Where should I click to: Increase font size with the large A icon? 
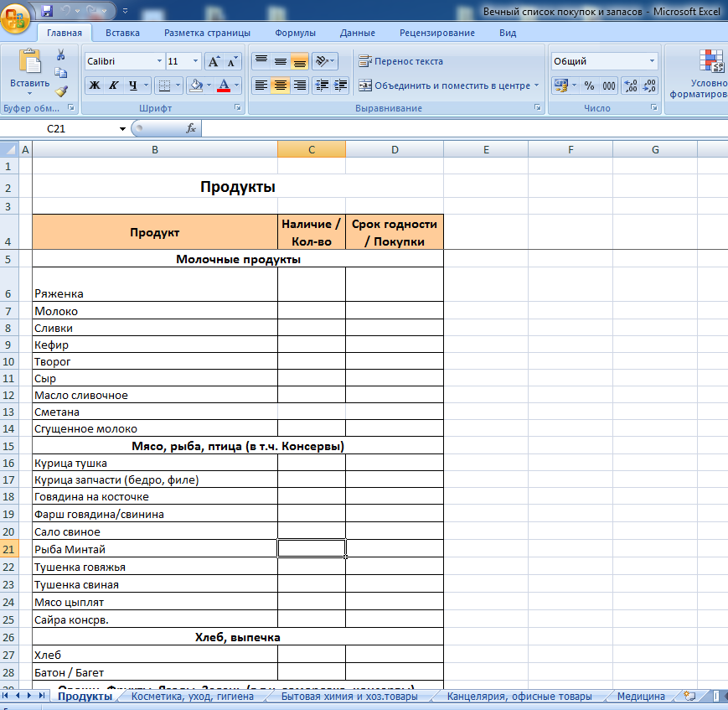(x=214, y=61)
